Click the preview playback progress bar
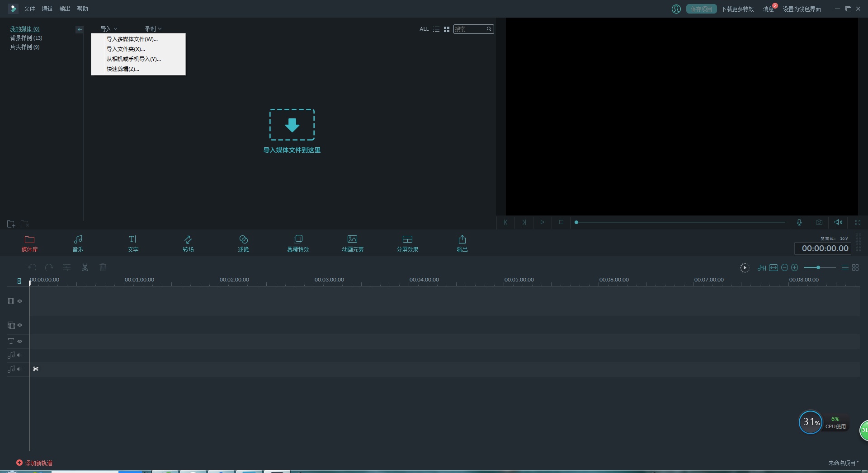Screen dimensions: 868x473 (x=680, y=222)
